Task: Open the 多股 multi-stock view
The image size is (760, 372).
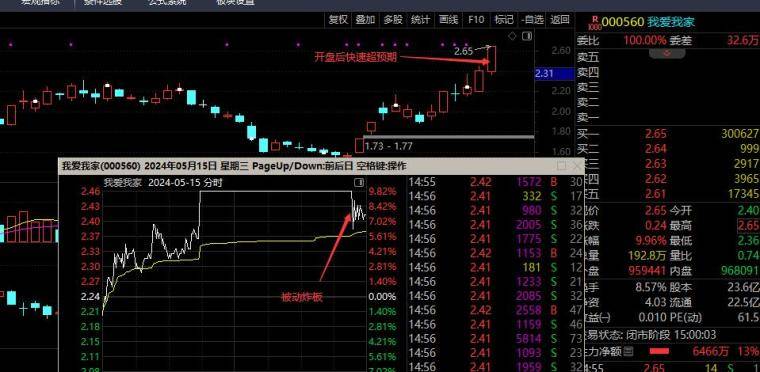Action: pos(393,19)
